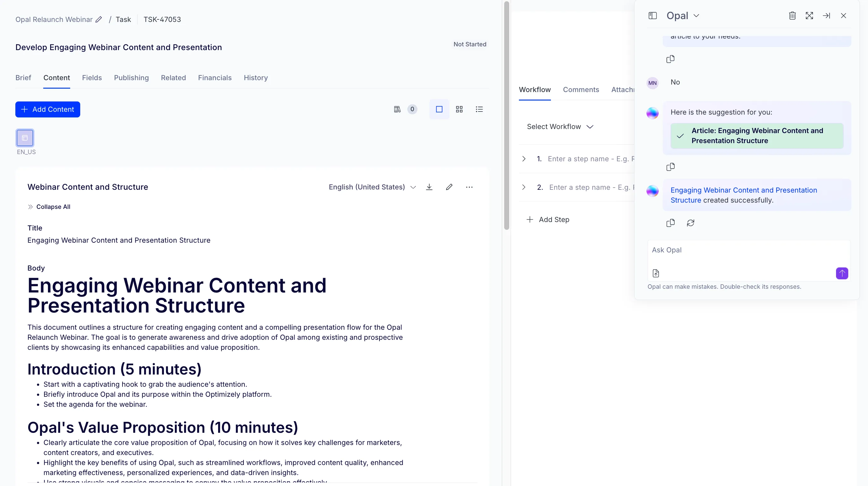Screen dimensions: 868x486
Task: Open the History tab
Action: (x=256, y=78)
